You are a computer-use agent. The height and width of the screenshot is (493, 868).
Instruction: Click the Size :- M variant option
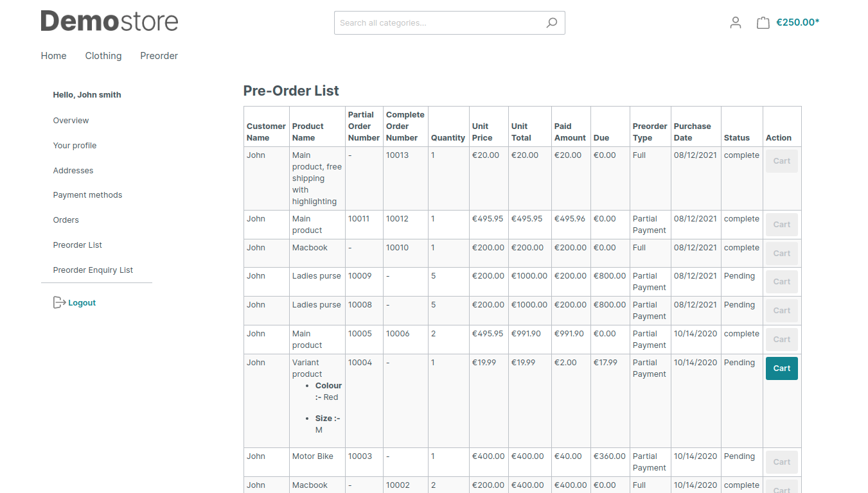pyautogui.click(x=328, y=424)
